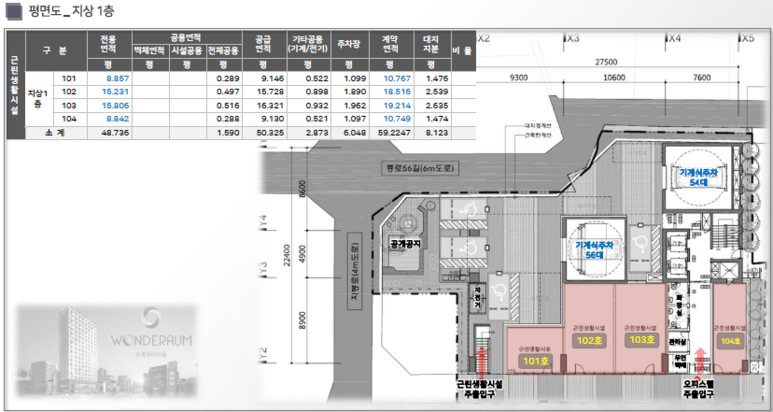Viewport: 773px width, 412px height.
Task: Click the 소 계 subtotal row label
Action: click(x=55, y=133)
